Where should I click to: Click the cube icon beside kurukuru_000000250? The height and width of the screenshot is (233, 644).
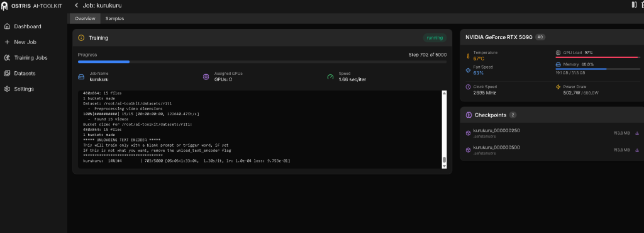[x=468, y=133]
